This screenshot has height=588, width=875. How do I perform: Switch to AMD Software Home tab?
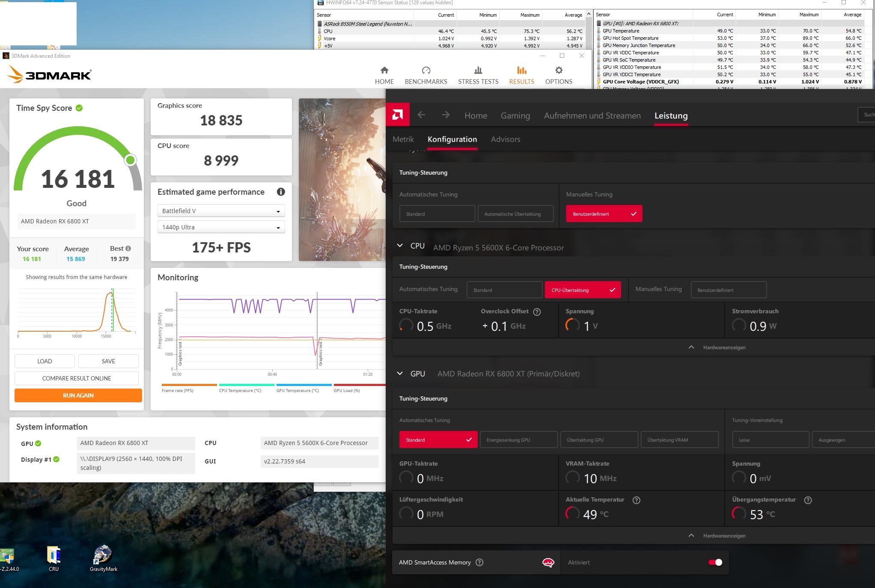pos(476,116)
